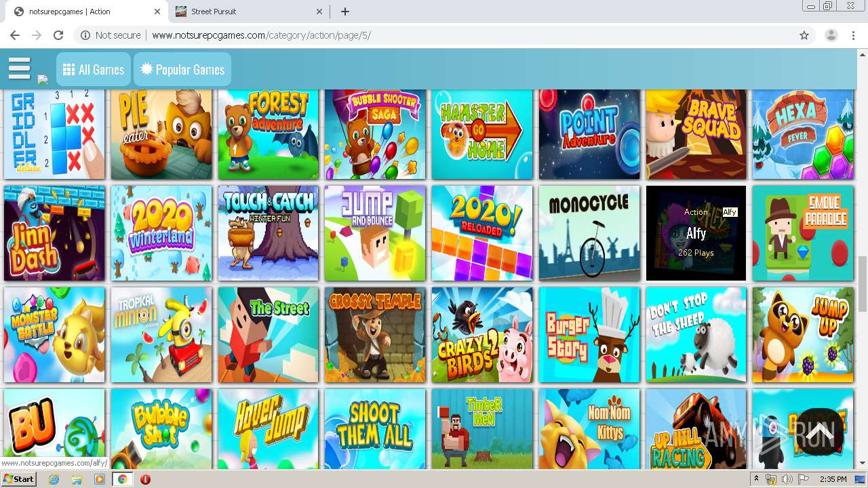Select the Bubble Shot game thumbnail
The image size is (868, 488).
click(161, 429)
